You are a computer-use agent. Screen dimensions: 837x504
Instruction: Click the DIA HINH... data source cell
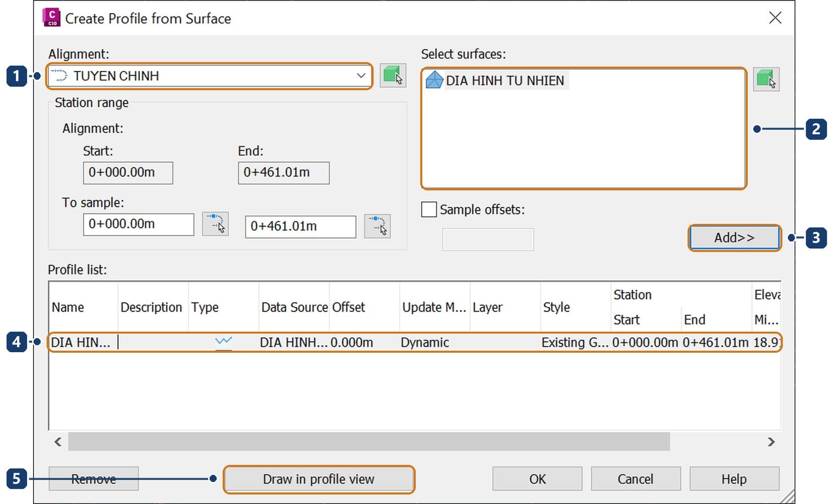294,342
